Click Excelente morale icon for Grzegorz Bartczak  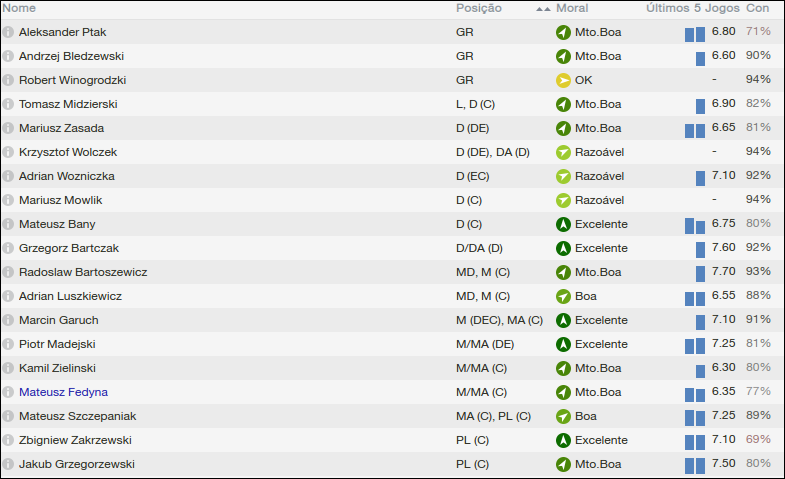coord(563,248)
